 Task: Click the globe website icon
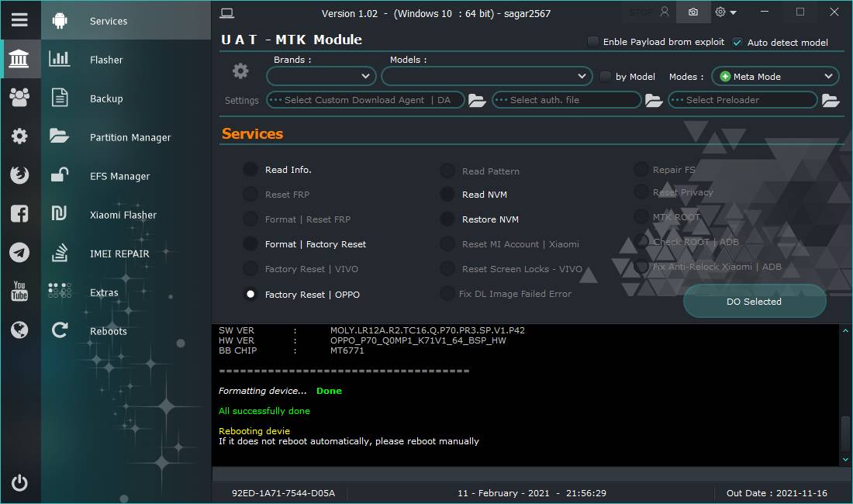(19, 330)
